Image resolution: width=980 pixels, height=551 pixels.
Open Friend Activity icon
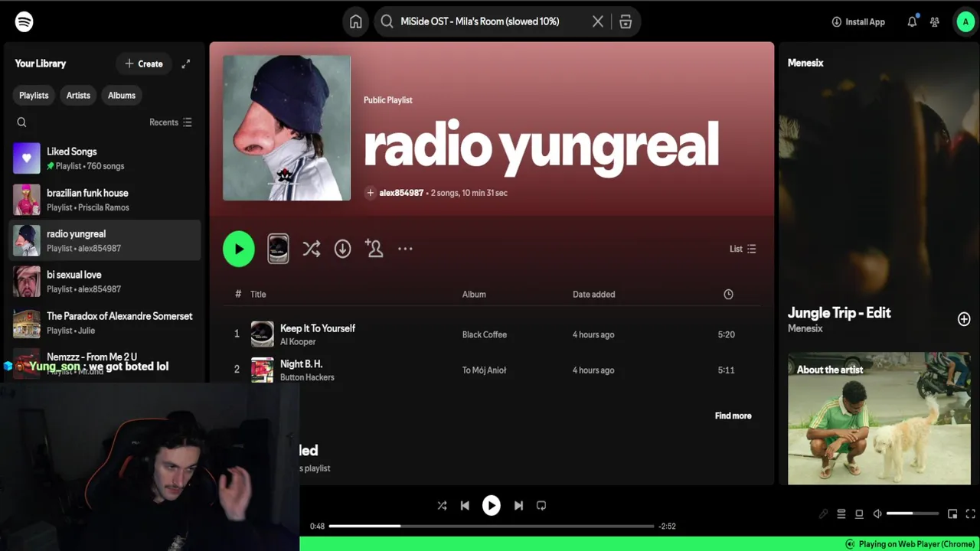[x=935, y=21]
